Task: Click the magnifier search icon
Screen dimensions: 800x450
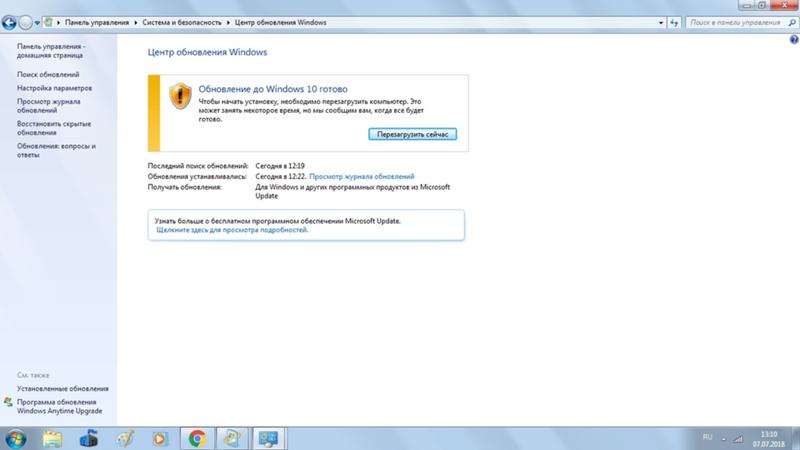Action: 792,23
